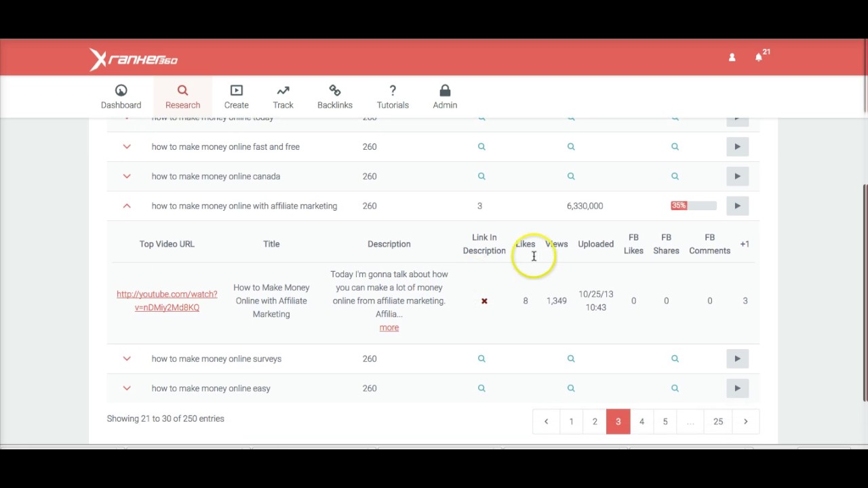The image size is (868, 488).
Task: Open the Research tab
Action: click(182, 97)
